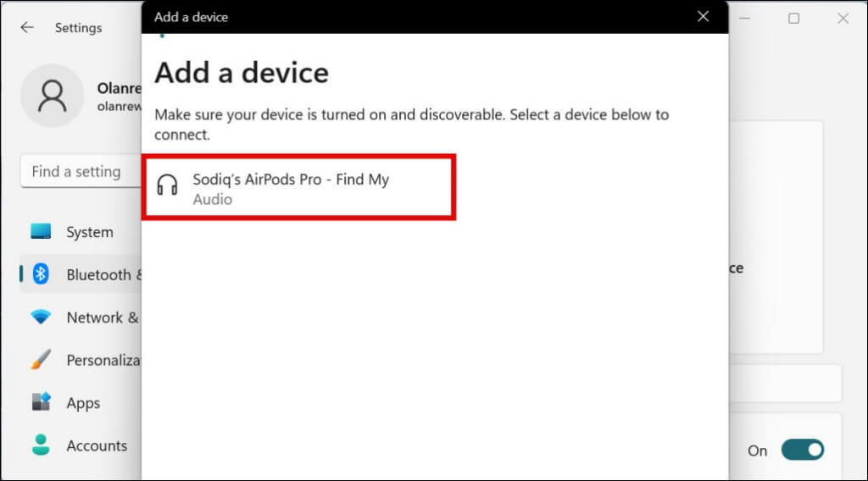Viewport: 868px width, 481px height.
Task: Close the Add a device dialog
Action: [x=702, y=16]
